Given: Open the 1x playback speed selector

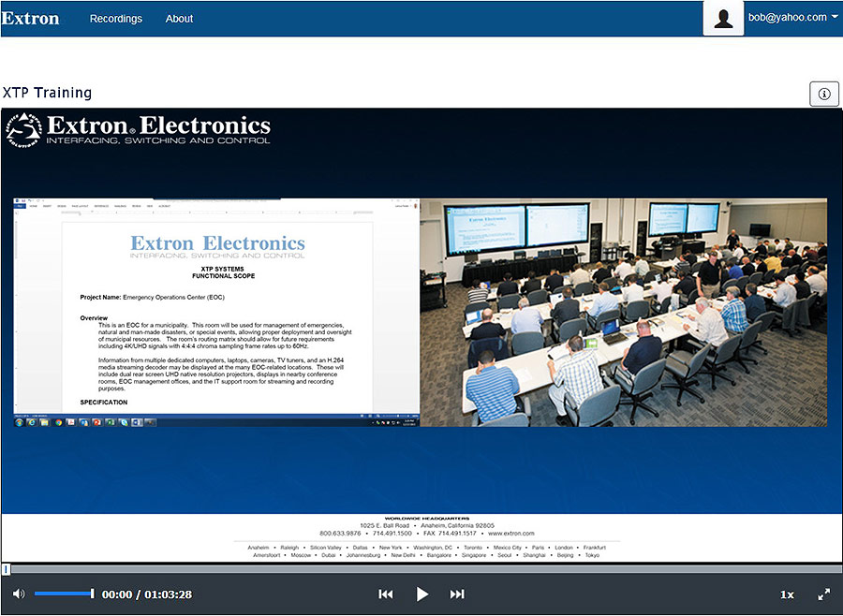Looking at the screenshot, I should click(787, 594).
